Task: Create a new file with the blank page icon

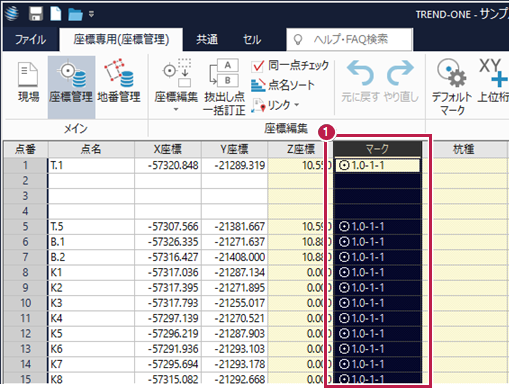Action: pos(55,14)
